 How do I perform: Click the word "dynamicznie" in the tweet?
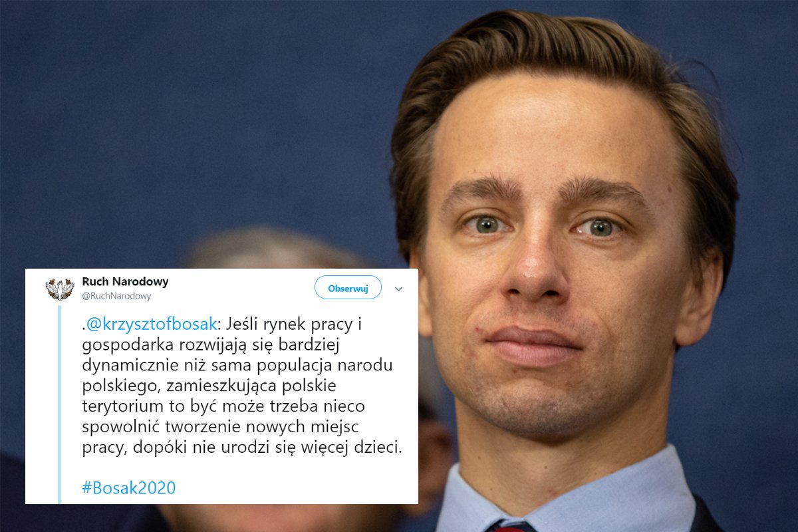(122, 366)
